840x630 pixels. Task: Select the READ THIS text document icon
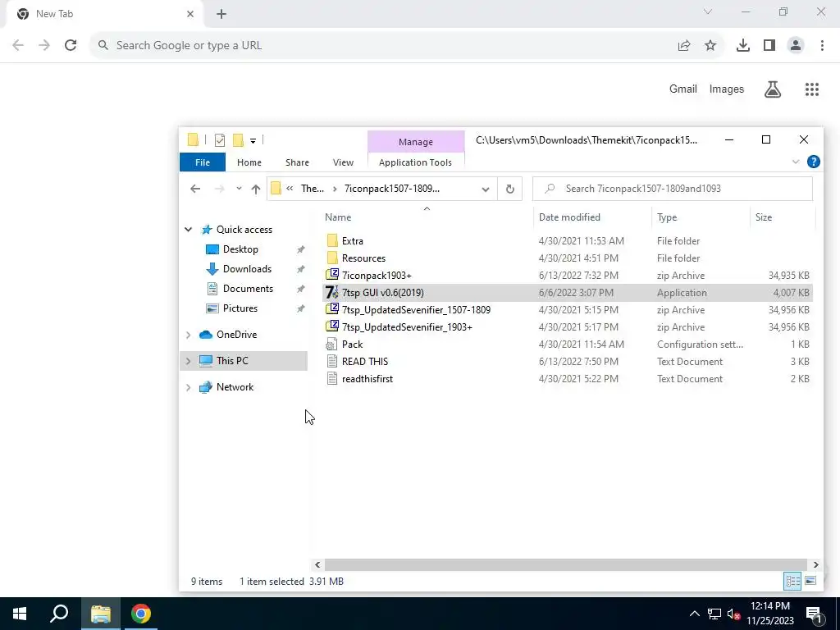[332, 361]
